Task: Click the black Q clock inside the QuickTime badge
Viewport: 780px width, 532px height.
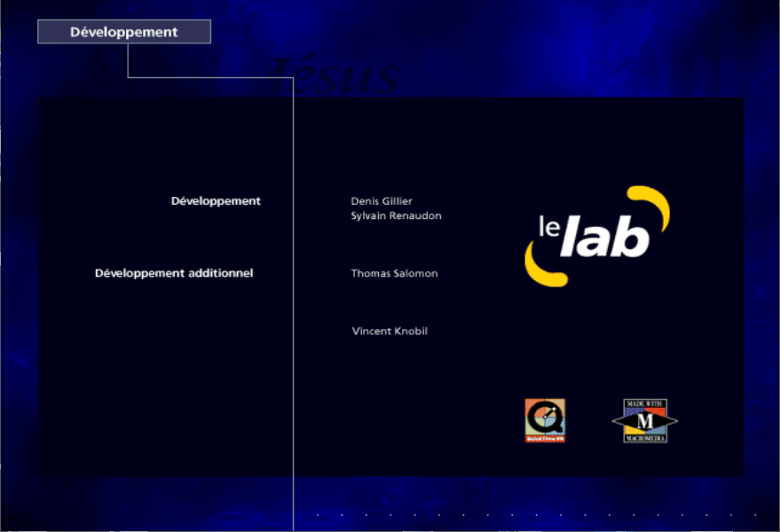Action: coord(544,417)
